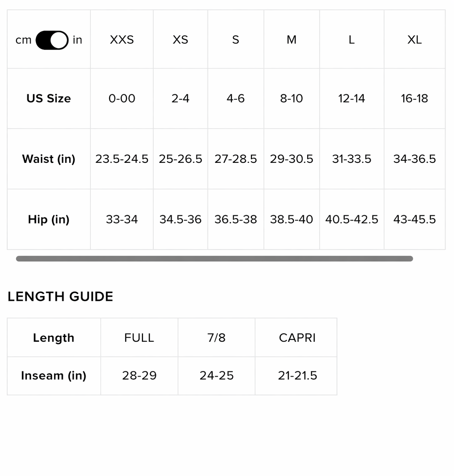
Task: Click the 8-10 US size cell
Action: pyautogui.click(x=292, y=98)
